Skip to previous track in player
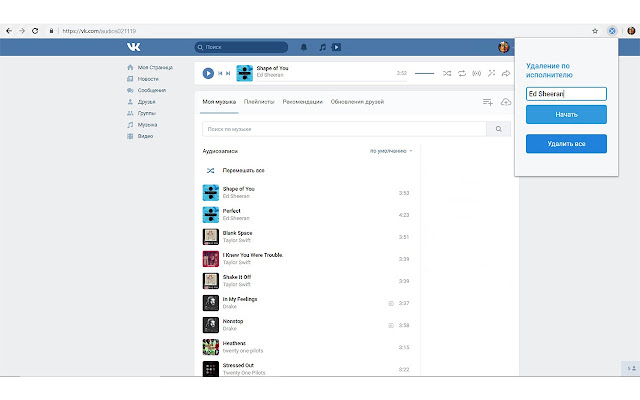640x400 pixels. click(x=220, y=73)
